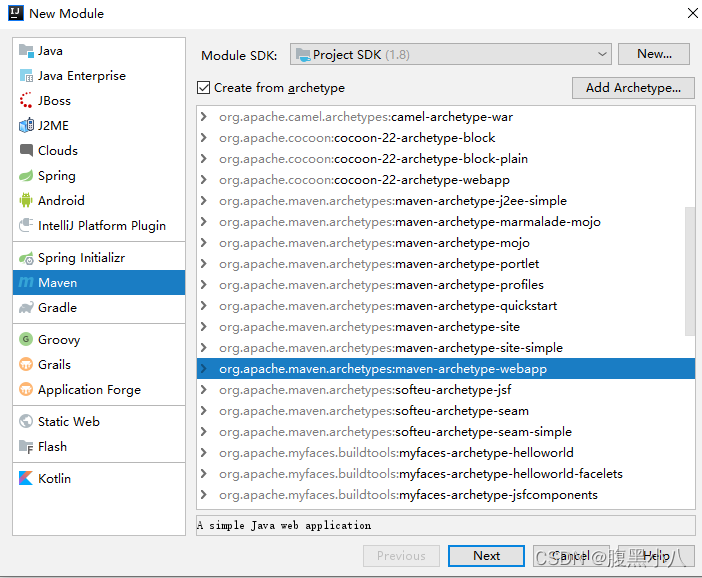Click the Spring leaf icon
702x578 pixels.
tap(26, 176)
